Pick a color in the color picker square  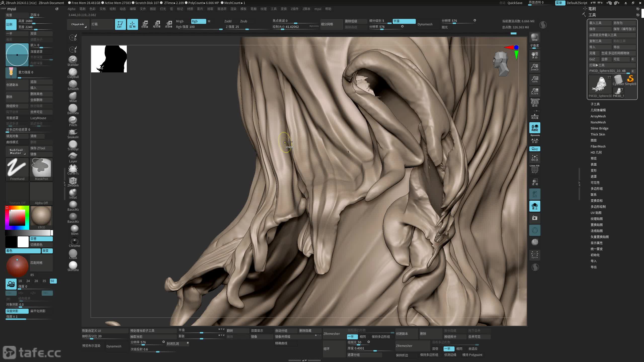[x=17, y=217]
